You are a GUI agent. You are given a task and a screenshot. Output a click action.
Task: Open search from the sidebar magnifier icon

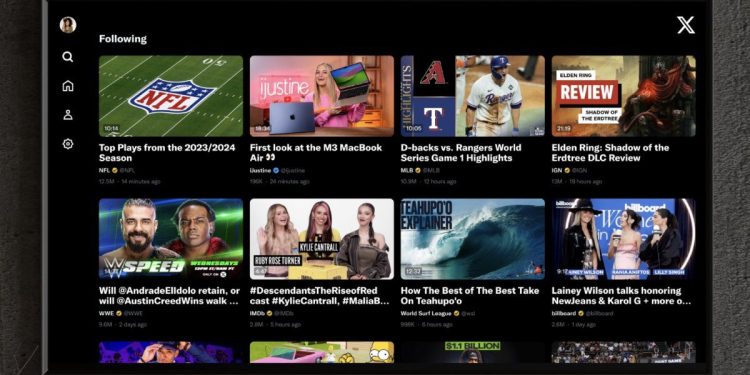tap(68, 57)
